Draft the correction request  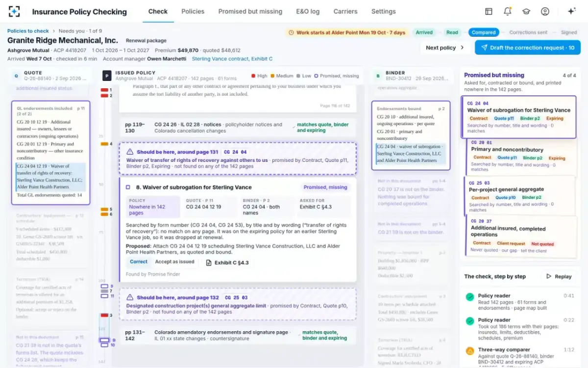[528, 48]
